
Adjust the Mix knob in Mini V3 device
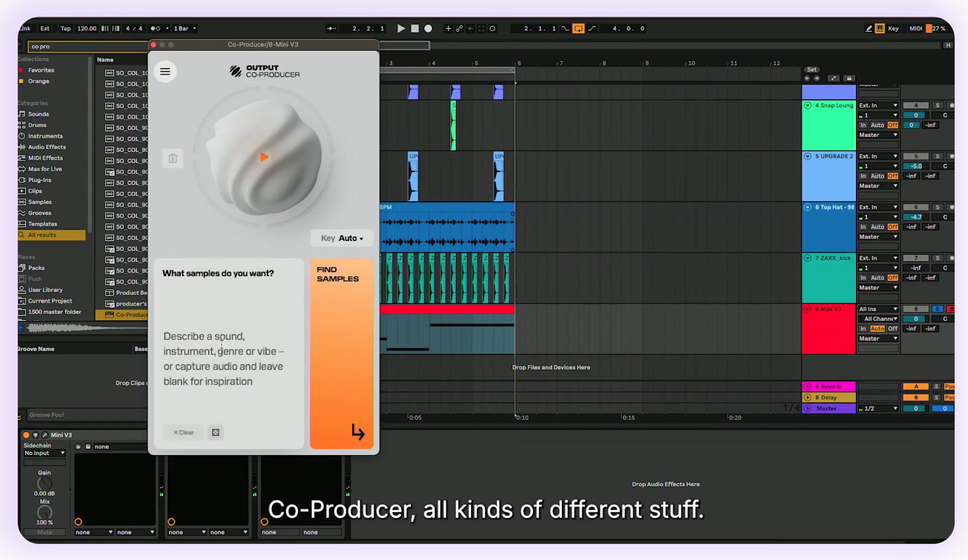click(x=44, y=513)
